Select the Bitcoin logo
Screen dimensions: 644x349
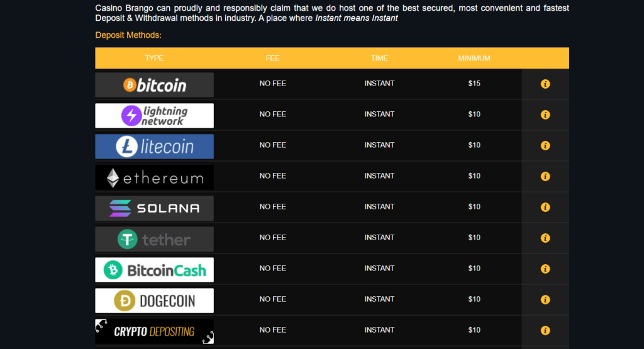pos(155,85)
